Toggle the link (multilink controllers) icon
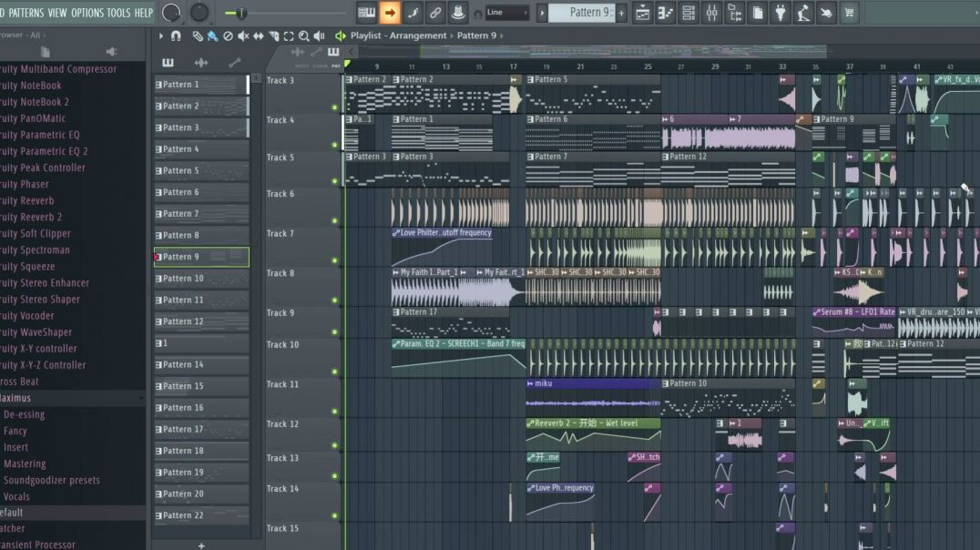980x550 pixels. (x=435, y=13)
